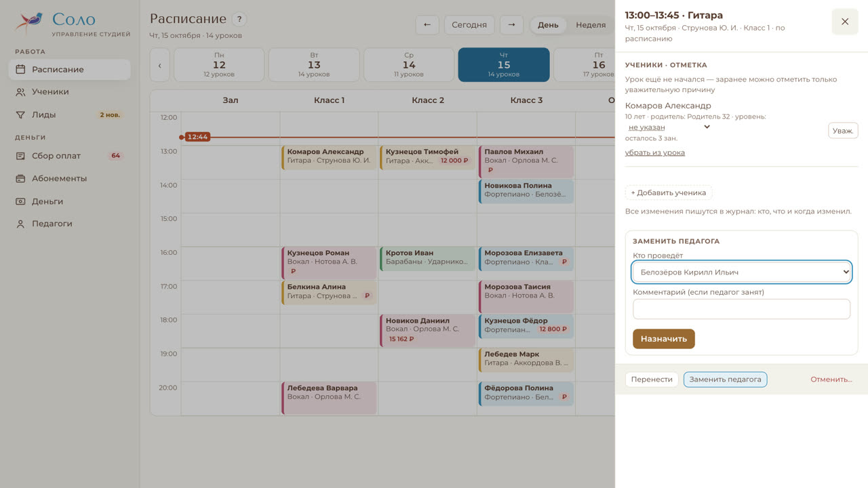Click the people icon beside Ученики
This screenshot has height=488, width=868.
20,92
